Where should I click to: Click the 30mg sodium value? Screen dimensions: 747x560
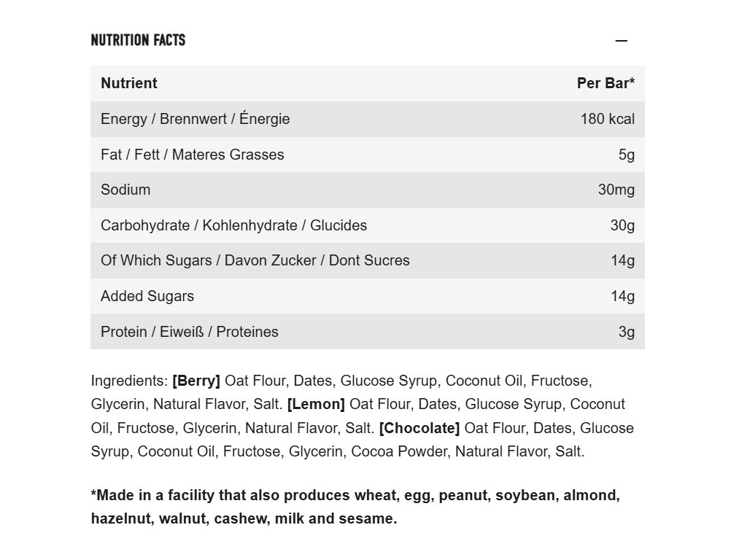point(616,190)
